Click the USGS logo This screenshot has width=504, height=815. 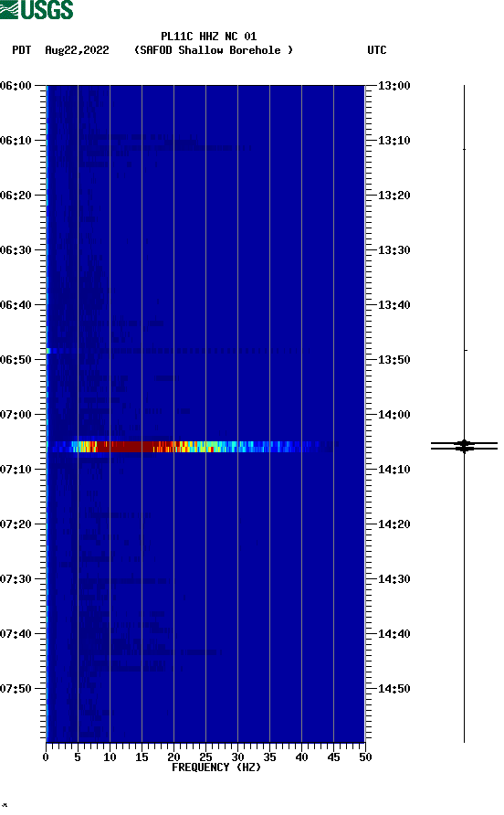coord(37,9)
